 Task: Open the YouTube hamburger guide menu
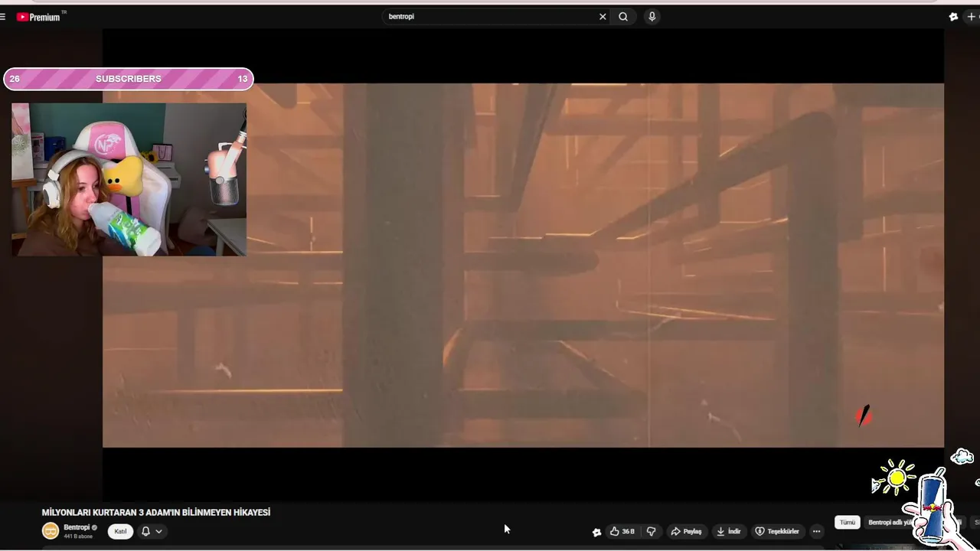click(x=3, y=17)
